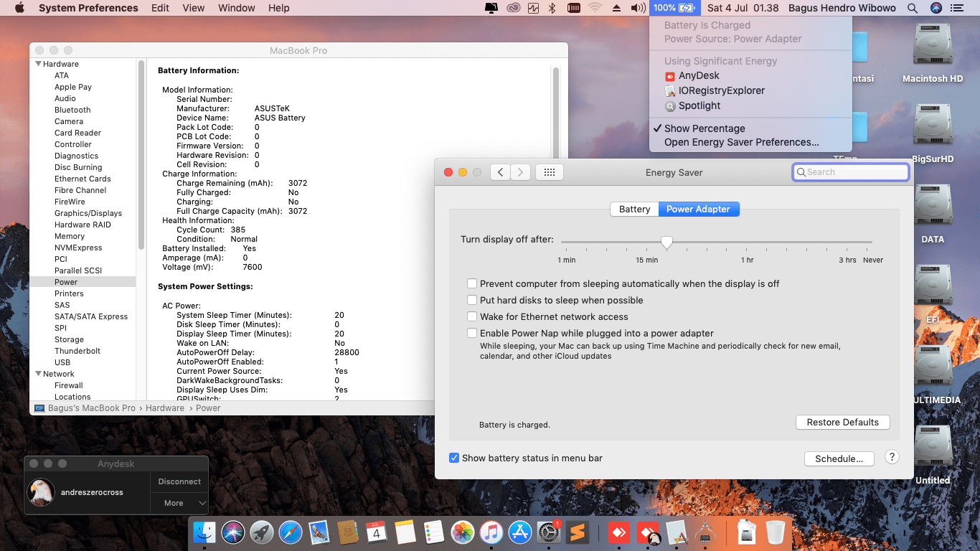Screen dimensions: 980x551
Task: Click Bluetooth icon in menu bar
Action: coord(552,8)
